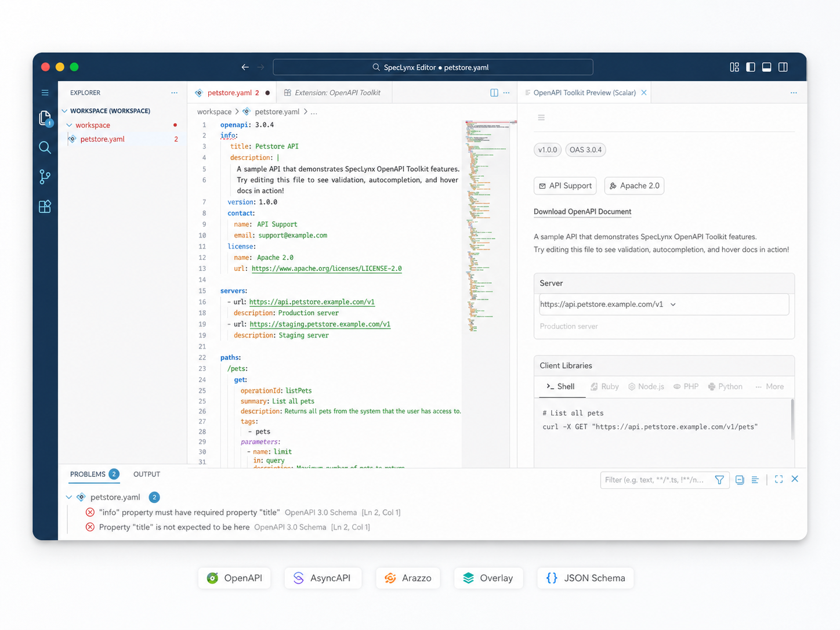Toggle the hamburger menu in activity bar
This screenshot has width=840, height=630.
coord(45,92)
